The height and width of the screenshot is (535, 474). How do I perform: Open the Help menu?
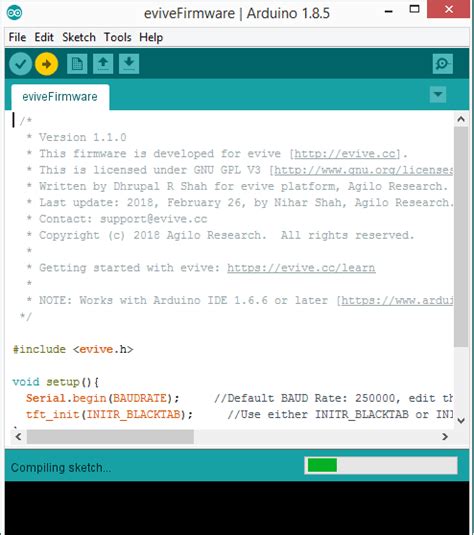tap(151, 37)
